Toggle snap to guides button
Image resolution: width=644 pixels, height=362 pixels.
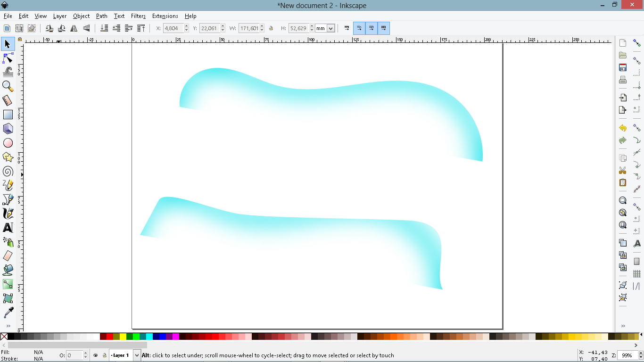[x=637, y=286]
